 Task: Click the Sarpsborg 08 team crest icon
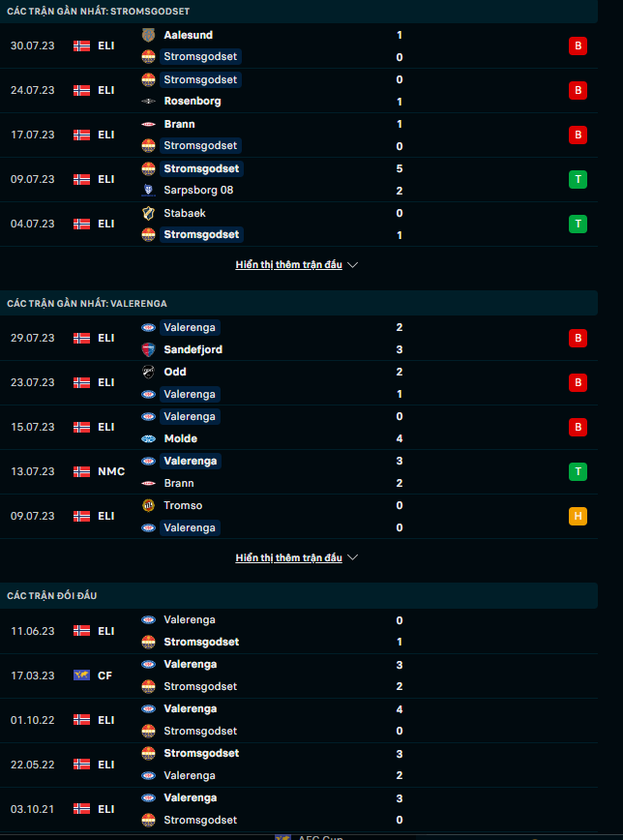click(x=148, y=190)
